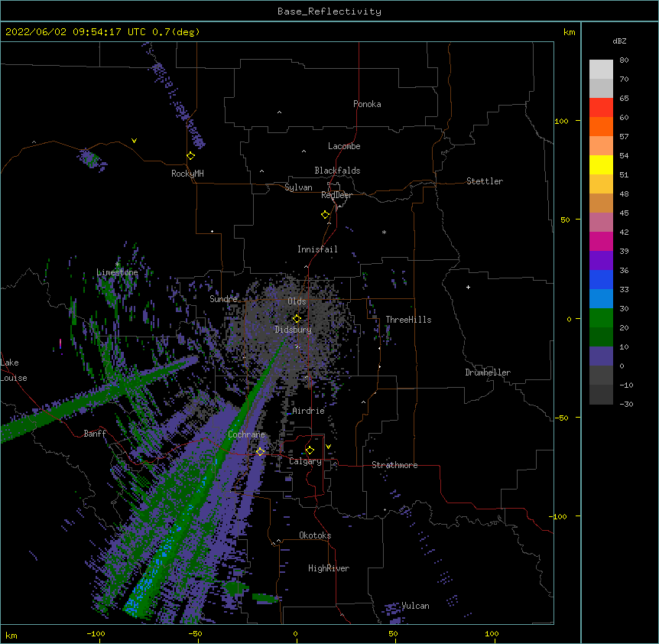Screen dimensions: 659x644
Task: Click the white asterisk marker east of Innisfail
Action: [384, 232]
